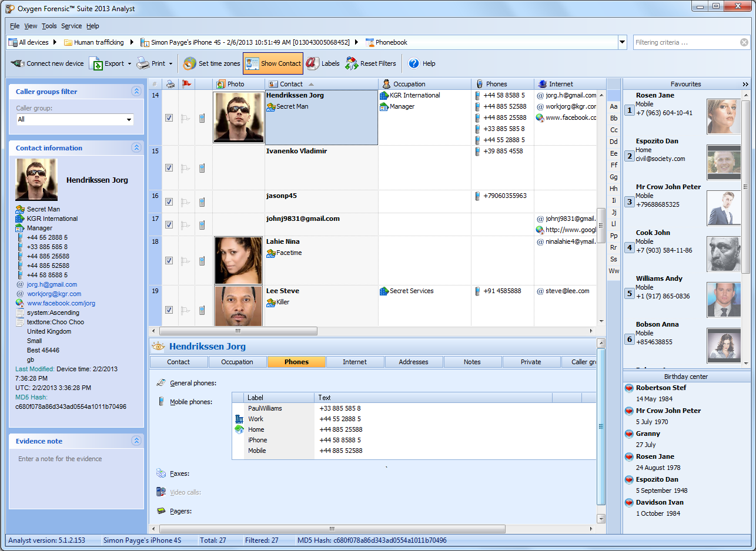Click the Evidence note text field
Viewport: 756px width, 551px height.
click(x=76, y=459)
